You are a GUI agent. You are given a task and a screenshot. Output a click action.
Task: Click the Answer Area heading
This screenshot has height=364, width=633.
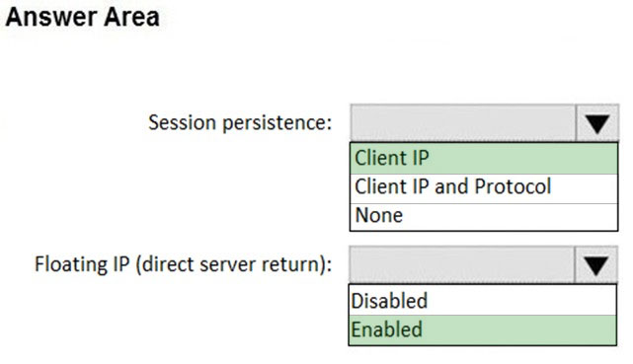coord(83,18)
